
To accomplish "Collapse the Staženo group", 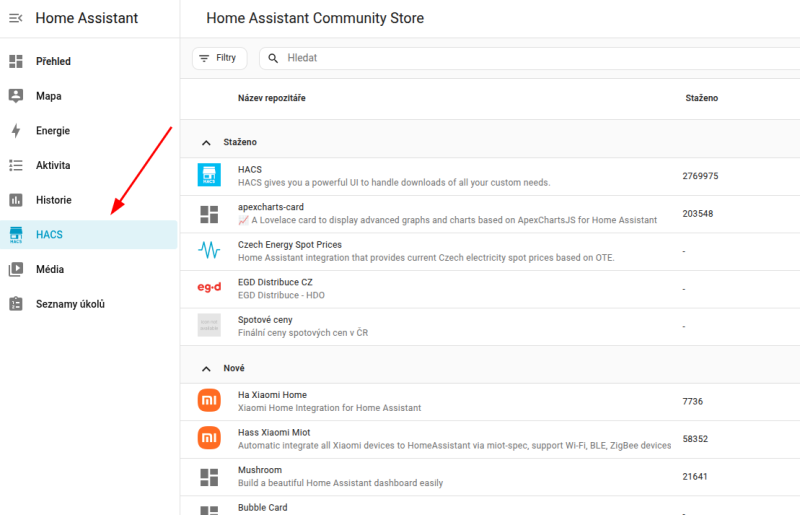I will [x=206, y=143].
